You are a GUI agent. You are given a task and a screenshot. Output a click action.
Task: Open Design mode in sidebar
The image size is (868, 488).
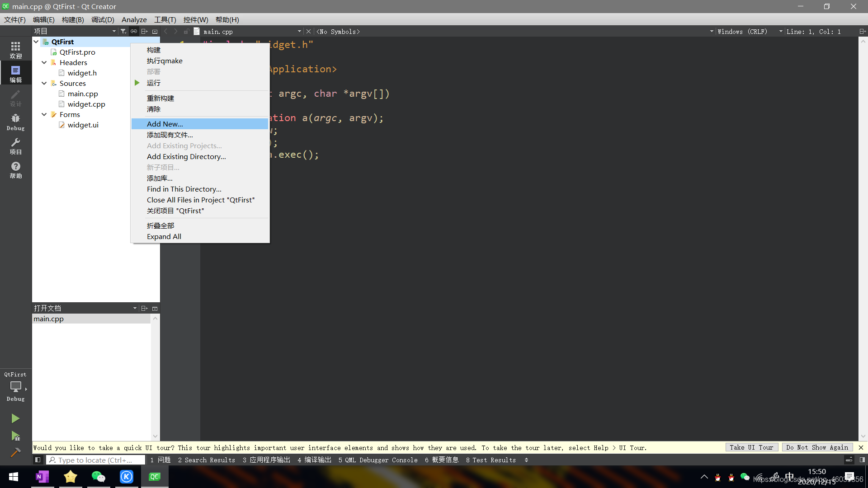tap(15, 98)
